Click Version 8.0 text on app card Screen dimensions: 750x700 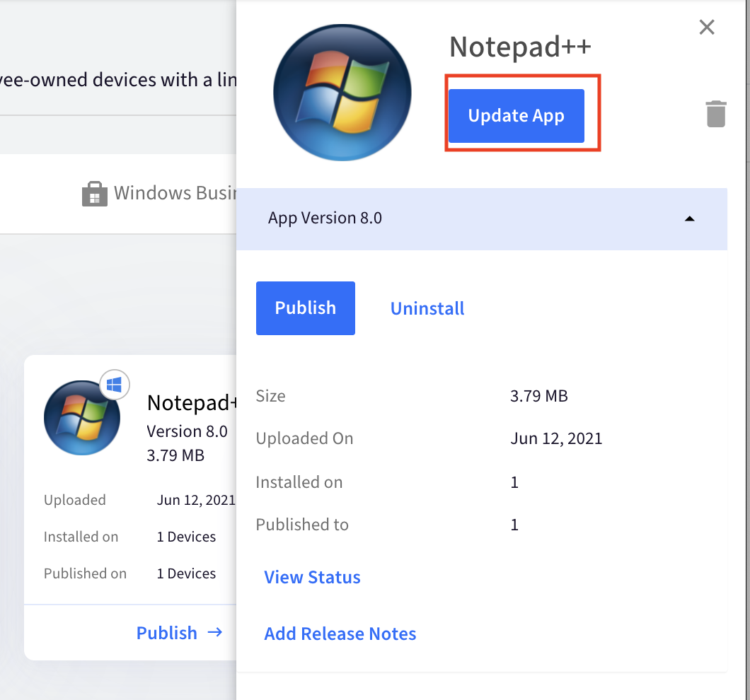click(187, 431)
